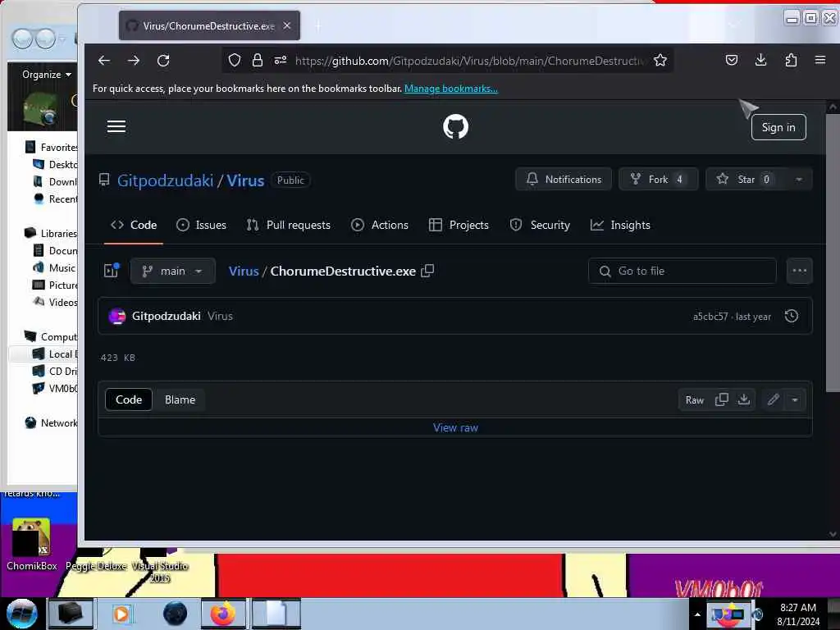
Task: Open the Pull requests tab
Action: pyautogui.click(x=288, y=225)
